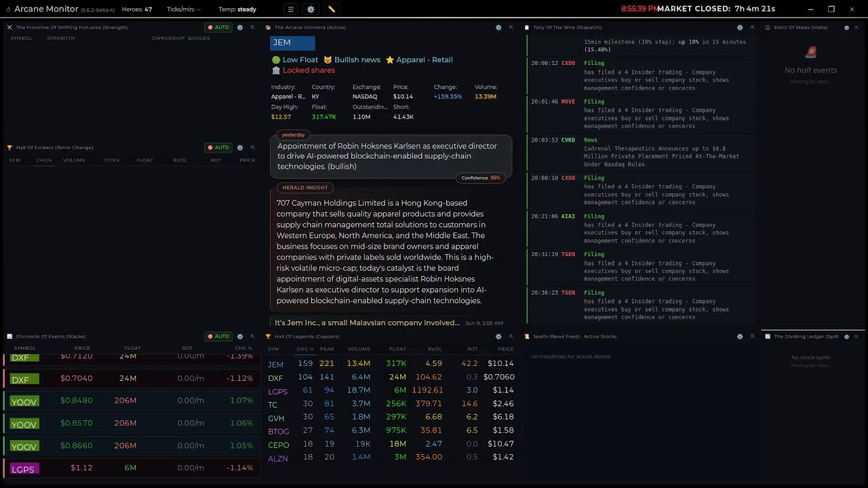Open settings gear of Edict Of Stasis panel
868x488 pixels.
tap(846, 27)
